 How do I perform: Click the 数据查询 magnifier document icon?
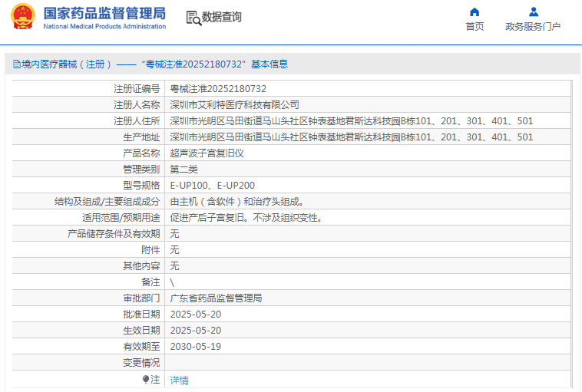point(193,17)
